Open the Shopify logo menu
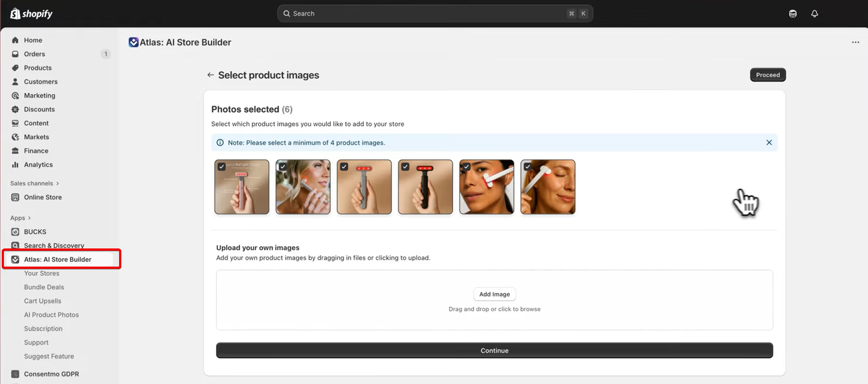 click(31, 13)
